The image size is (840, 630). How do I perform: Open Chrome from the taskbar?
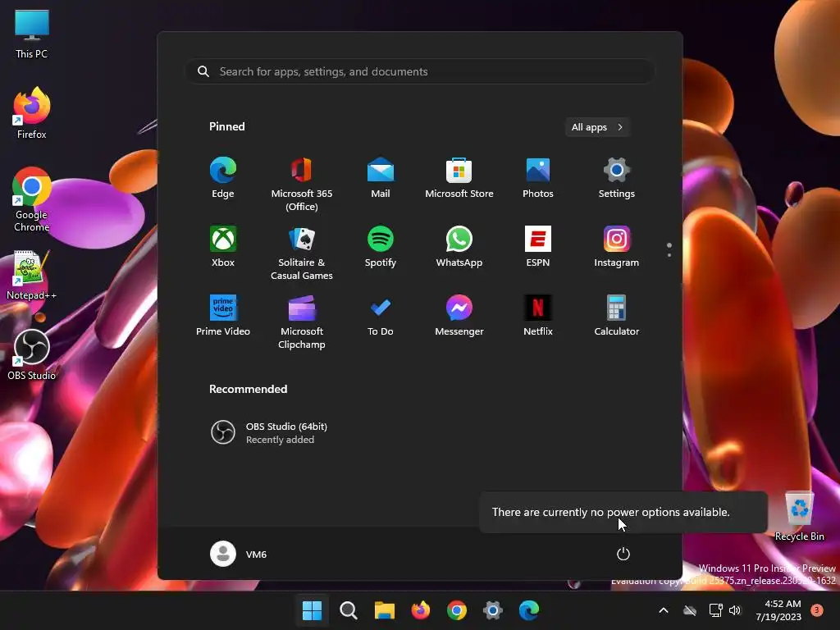[x=456, y=610]
